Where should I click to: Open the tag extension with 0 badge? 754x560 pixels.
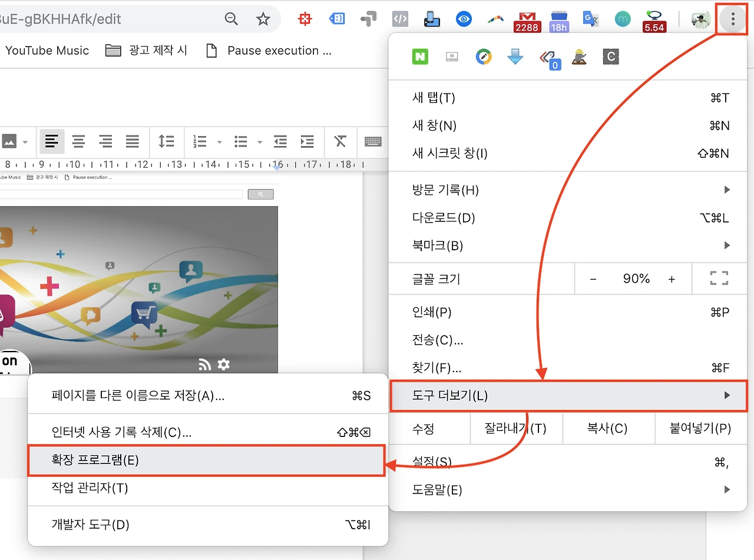click(x=549, y=59)
